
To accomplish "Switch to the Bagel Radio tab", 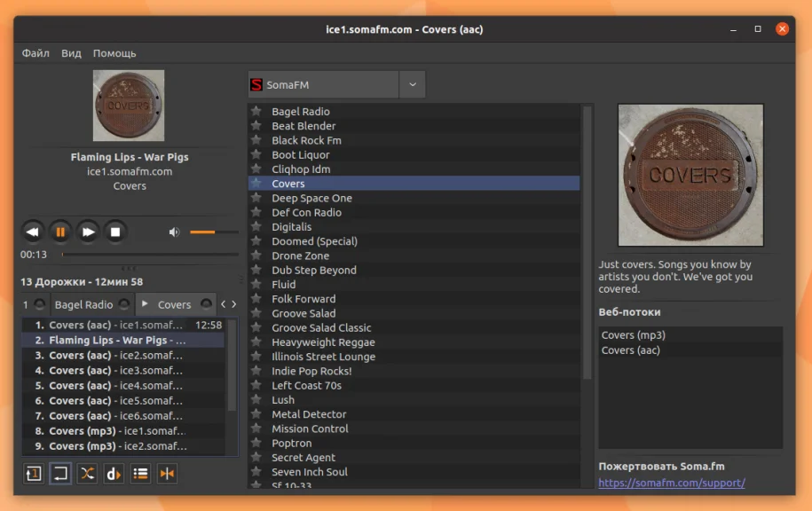I will [83, 304].
